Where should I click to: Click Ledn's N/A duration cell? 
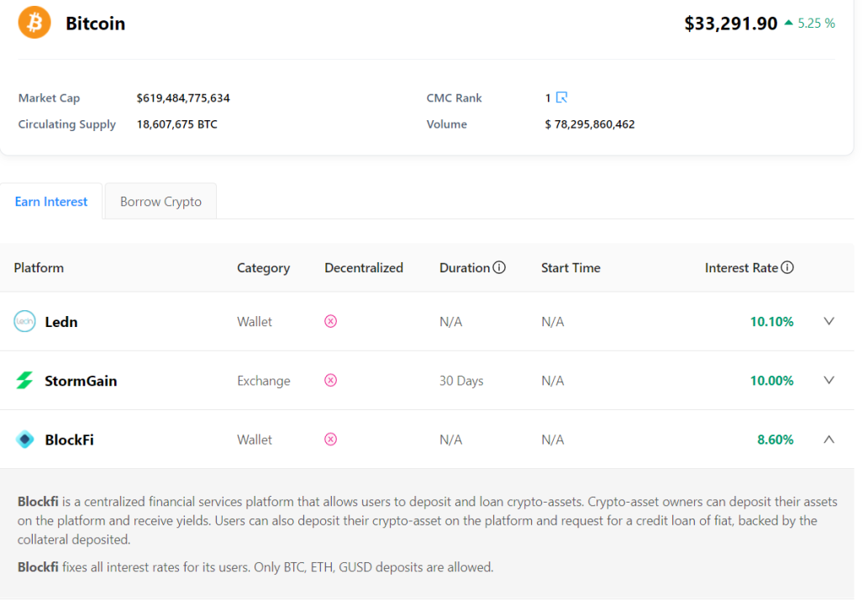tap(450, 322)
